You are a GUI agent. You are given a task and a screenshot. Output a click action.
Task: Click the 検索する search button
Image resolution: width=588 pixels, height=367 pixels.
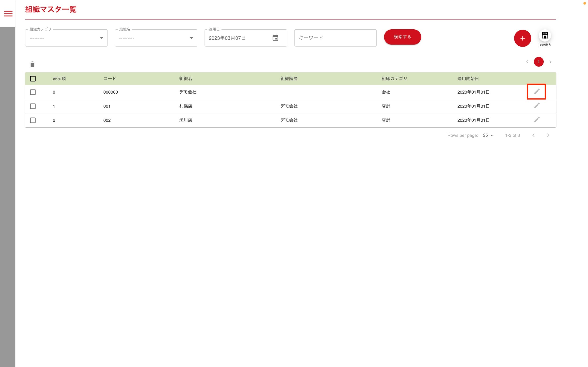(402, 37)
